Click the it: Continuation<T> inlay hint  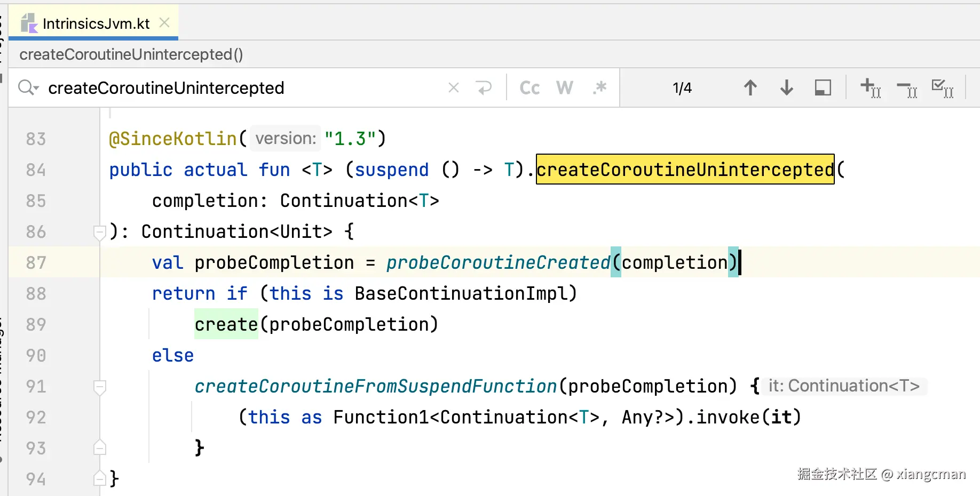pyautogui.click(x=844, y=386)
